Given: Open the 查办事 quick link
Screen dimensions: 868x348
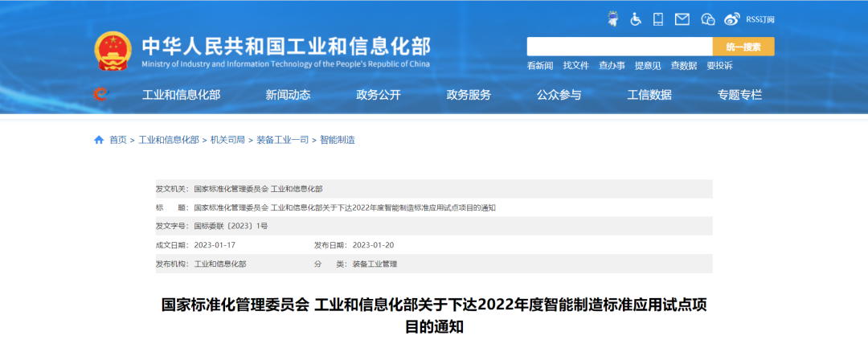Looking at the screenshot, I should point(612,65).
